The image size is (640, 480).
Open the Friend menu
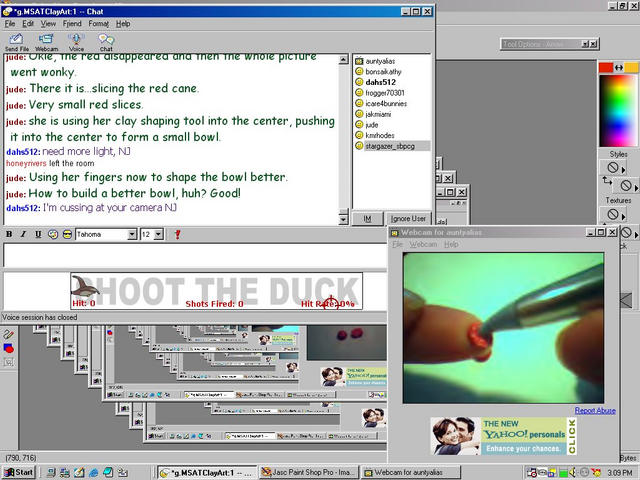point(72,24)
